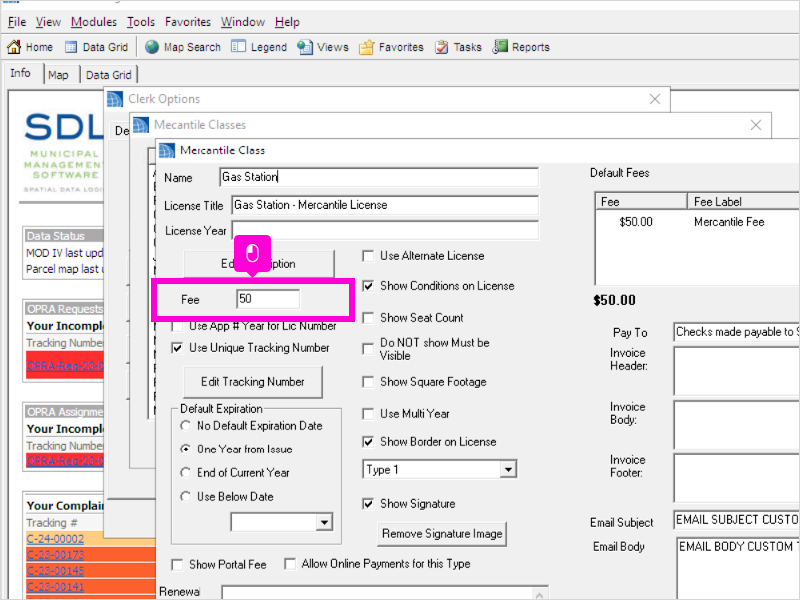Click the Mecantile Classes window icon
Image resolution: width=800 pixels, height=600 pixels.
141,125
